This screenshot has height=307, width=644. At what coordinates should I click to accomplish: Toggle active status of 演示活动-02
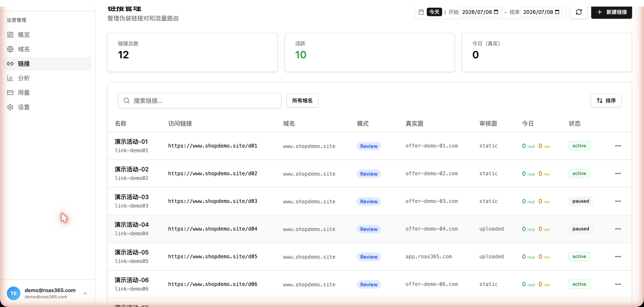(579, 173)
